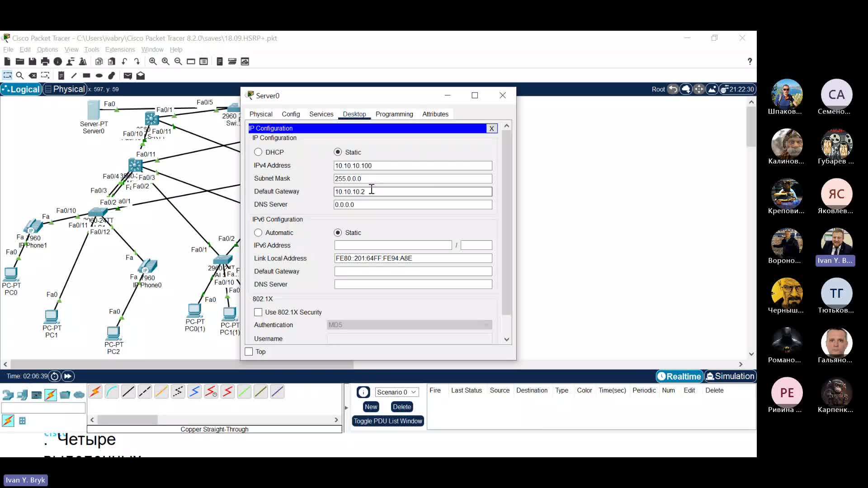Click the Fast Forward Time icon
Screen dimensions: 868x488
click(68, 376)
